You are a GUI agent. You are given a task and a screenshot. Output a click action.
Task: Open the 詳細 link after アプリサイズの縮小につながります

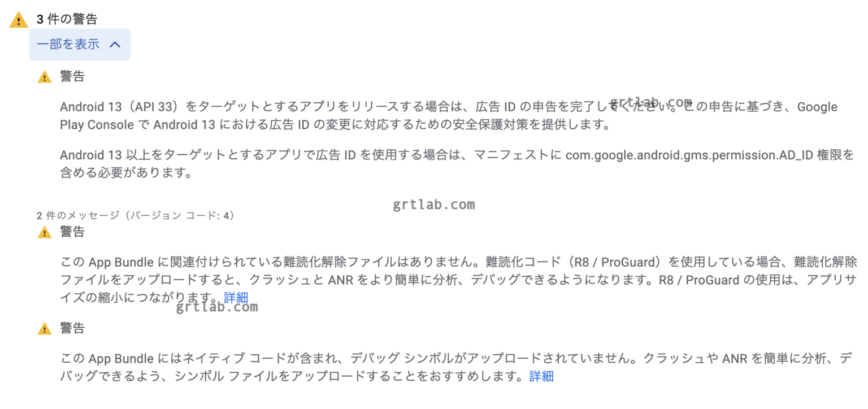[x=236, y=298]
